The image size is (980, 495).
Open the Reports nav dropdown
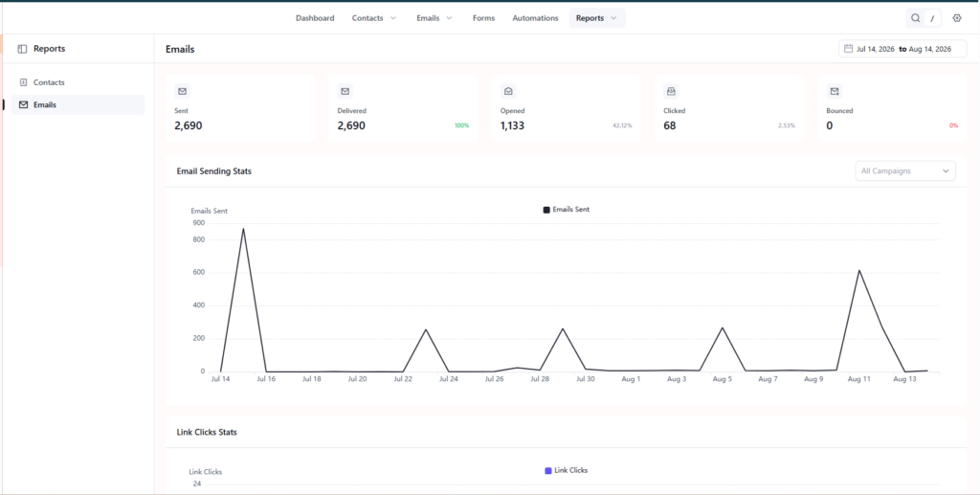pyautogui.click(x=597, y=18)
